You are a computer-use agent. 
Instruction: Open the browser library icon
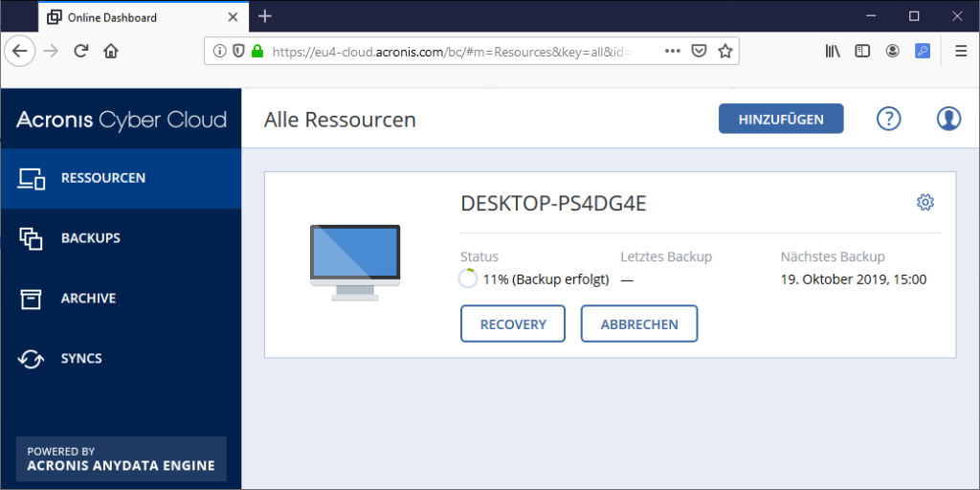(833, 52)
